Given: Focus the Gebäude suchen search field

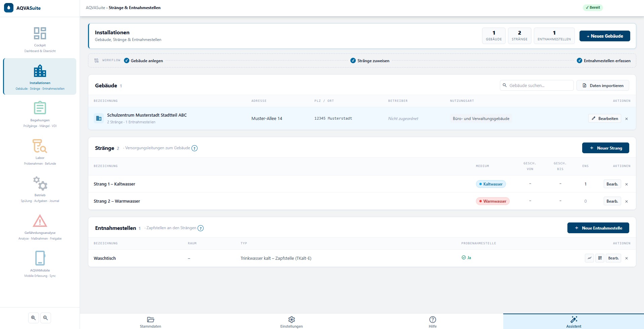Looking at the screenshot, I should (537, 85).
